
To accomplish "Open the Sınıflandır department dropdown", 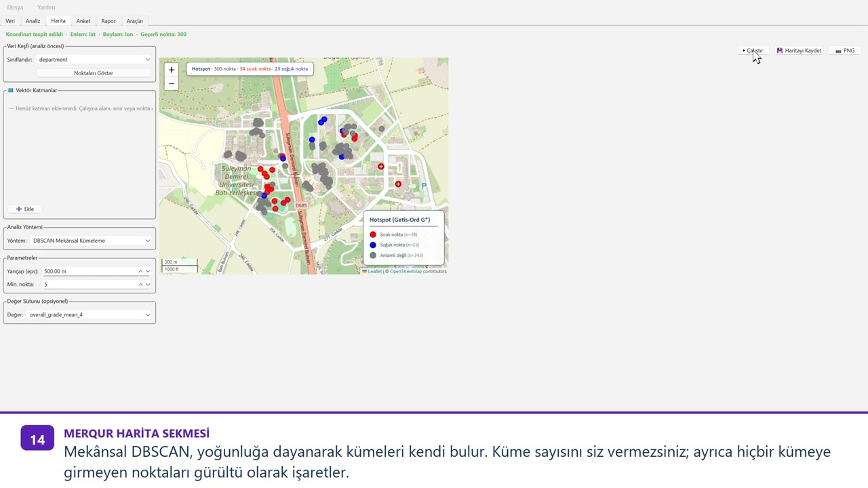I will pos(94,60).
